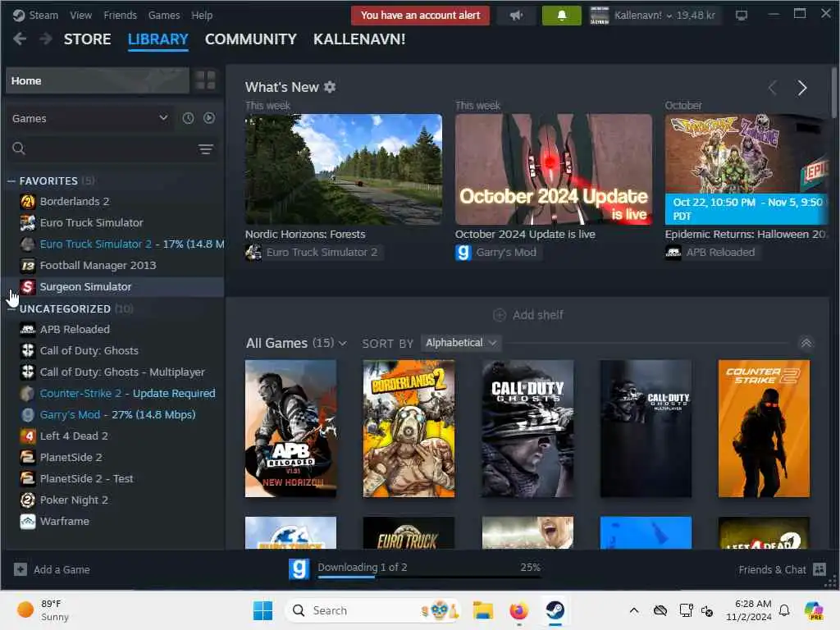Open Firefox from the taskbar
The width and height of the screenshot is (840, 630).
[x=518, y=610]
